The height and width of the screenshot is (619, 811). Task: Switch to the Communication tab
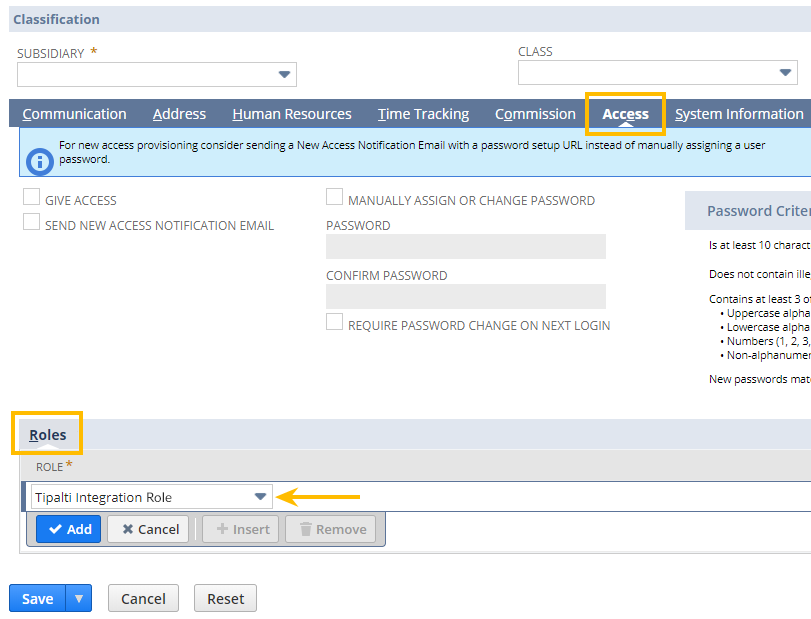click(x=74, y=114)
